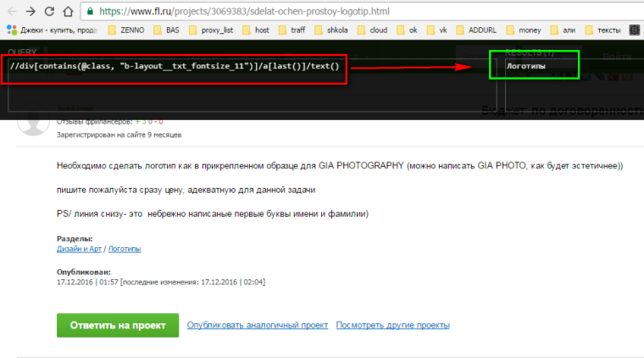The width and height of the screenshot is (644, 358).
Task: Click the browser back arrow
Action: point(10,12)
